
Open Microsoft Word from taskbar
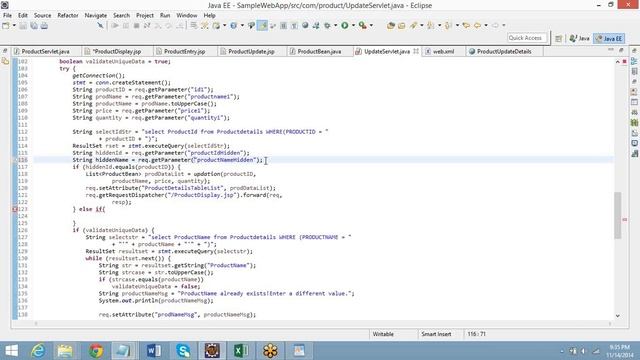pos(153,351)
